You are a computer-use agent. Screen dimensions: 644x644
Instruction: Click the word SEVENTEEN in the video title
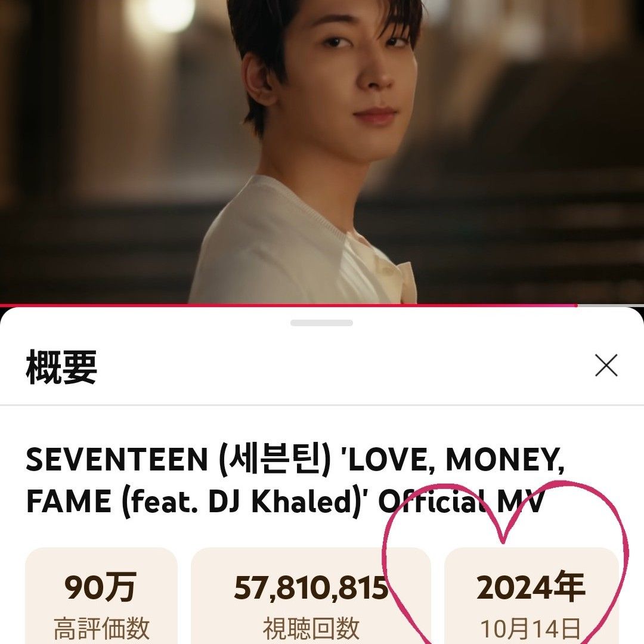117,459
